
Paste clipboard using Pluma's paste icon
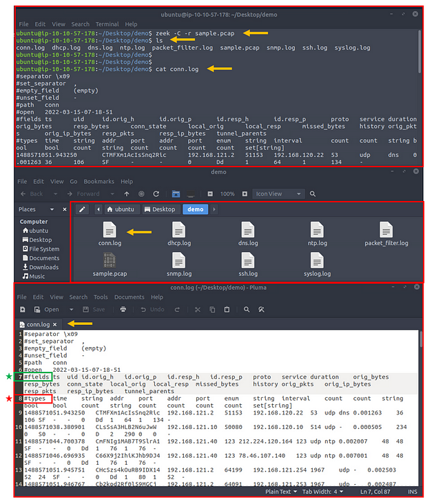click(x=227, y=309)
